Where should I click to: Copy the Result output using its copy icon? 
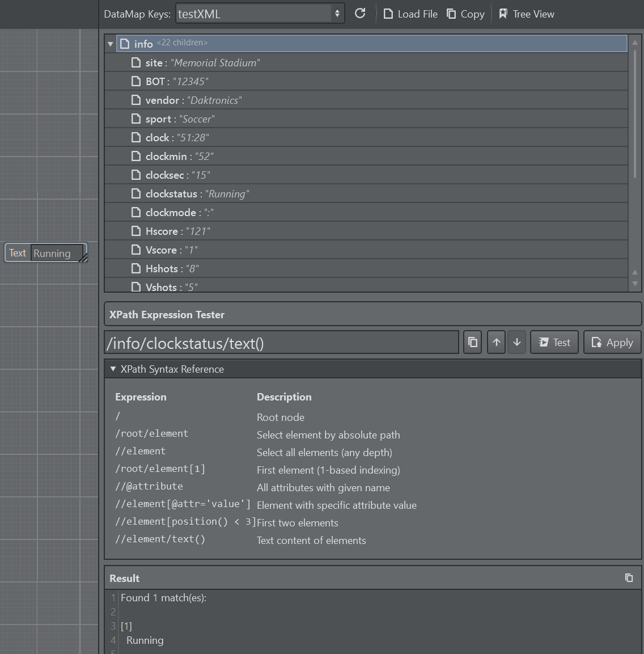(x=629, y=577)
